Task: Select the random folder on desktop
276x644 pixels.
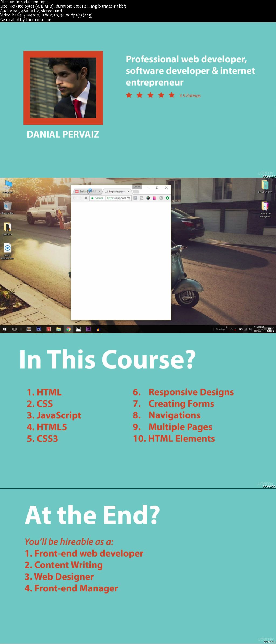Action: (x=7, y=229)
